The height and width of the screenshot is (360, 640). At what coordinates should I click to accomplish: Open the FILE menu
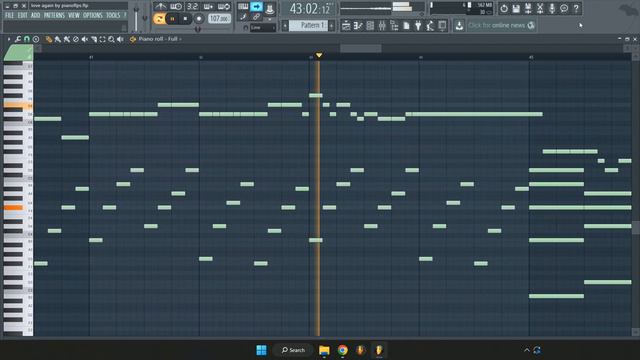pyautogui.click(x=9, y=16)
